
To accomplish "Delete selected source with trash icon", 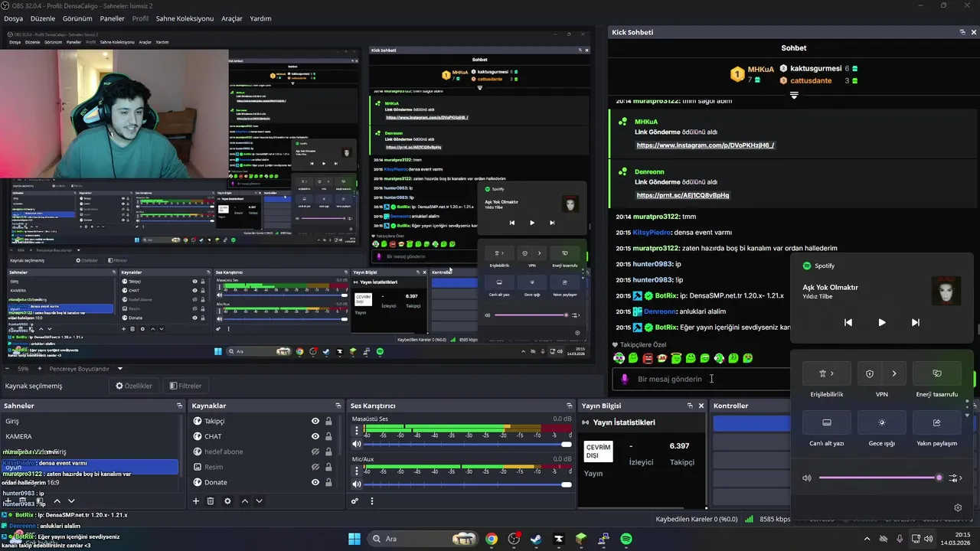I will (x=211, y=501).
